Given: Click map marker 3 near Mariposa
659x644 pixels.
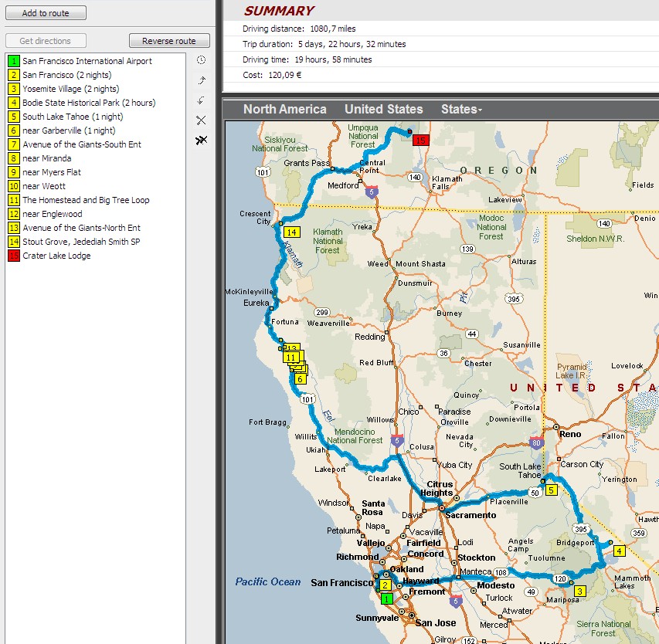Looking at the screenshot, I should (580, 591).
